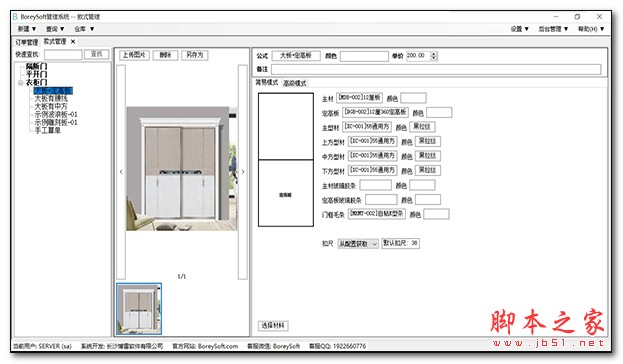This screenshot has width=623, height=364.
Task: Click the 上传图片 button
Action: tap(134, 55)
